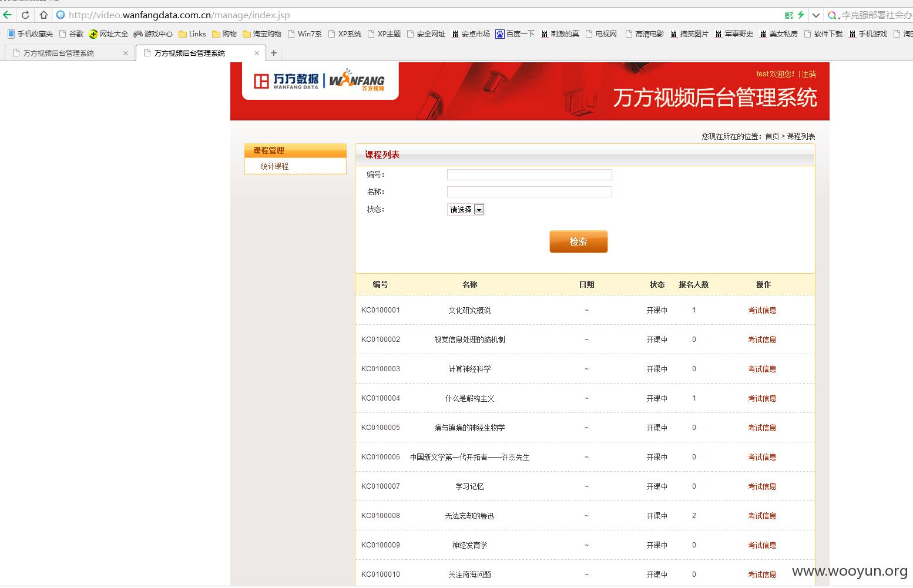Open the 购物 bookmark folder
Image resolution: width=913 pixels, height=588 pixels.
click(224, 34)
